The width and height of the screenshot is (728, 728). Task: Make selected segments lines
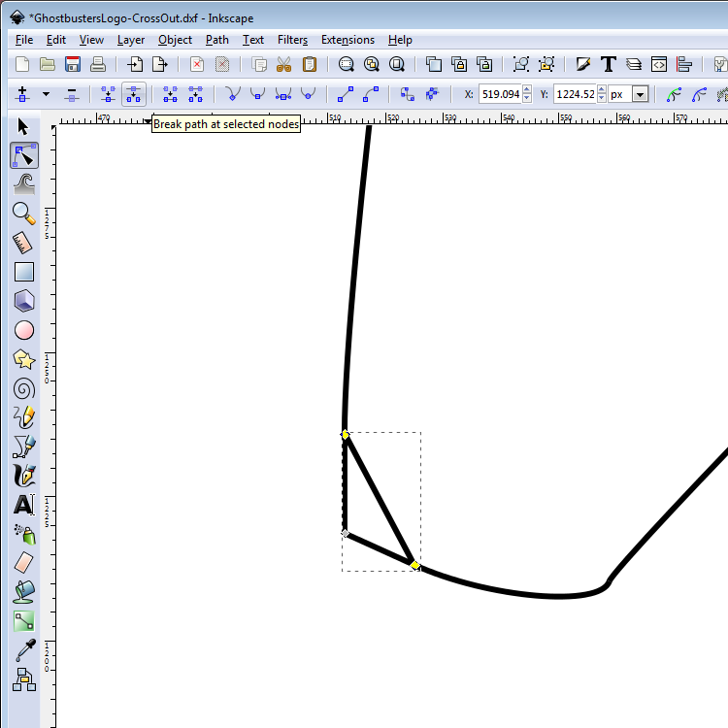pyautogui.click(x=345, y=94)
